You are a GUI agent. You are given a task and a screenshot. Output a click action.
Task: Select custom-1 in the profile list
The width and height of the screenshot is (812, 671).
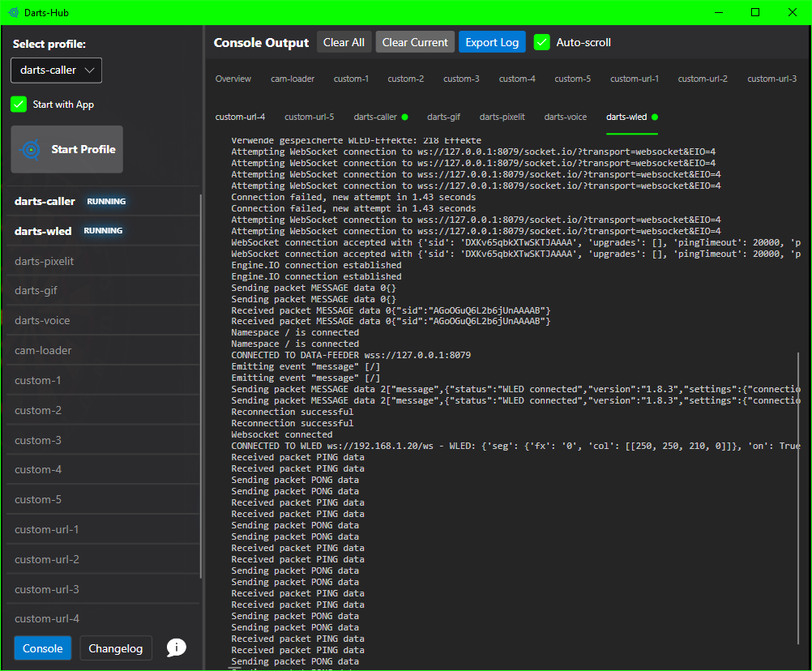pos(103,381)
